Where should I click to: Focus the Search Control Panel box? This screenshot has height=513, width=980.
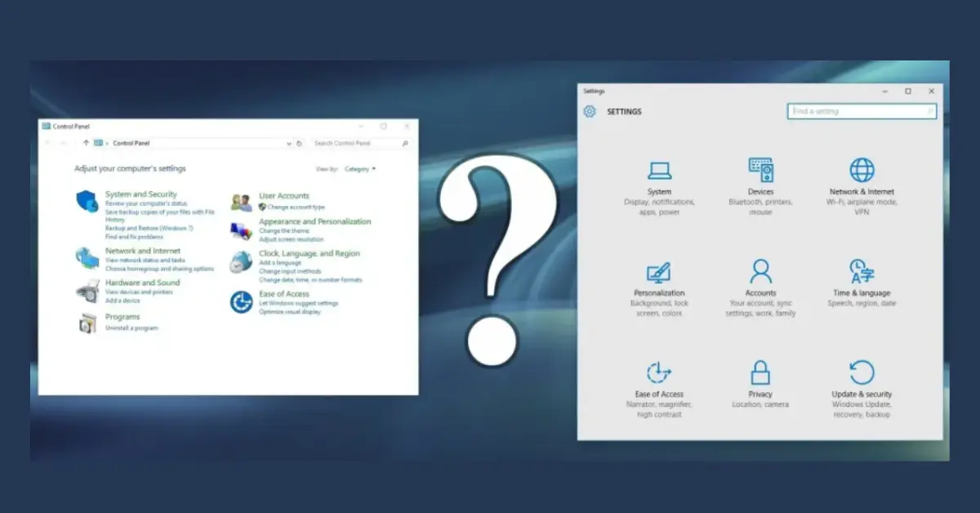360,143
